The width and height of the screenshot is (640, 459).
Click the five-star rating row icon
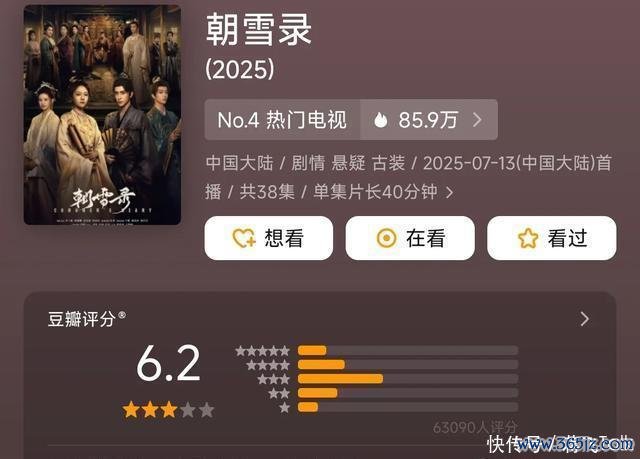[x=262, y=351]
